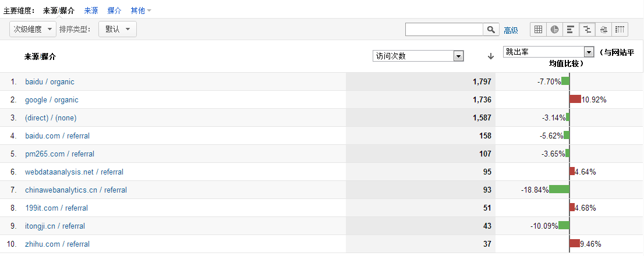Click the green bar for chinawebanalytics.cn
This screenshot has width=644, height=256.
559,189
